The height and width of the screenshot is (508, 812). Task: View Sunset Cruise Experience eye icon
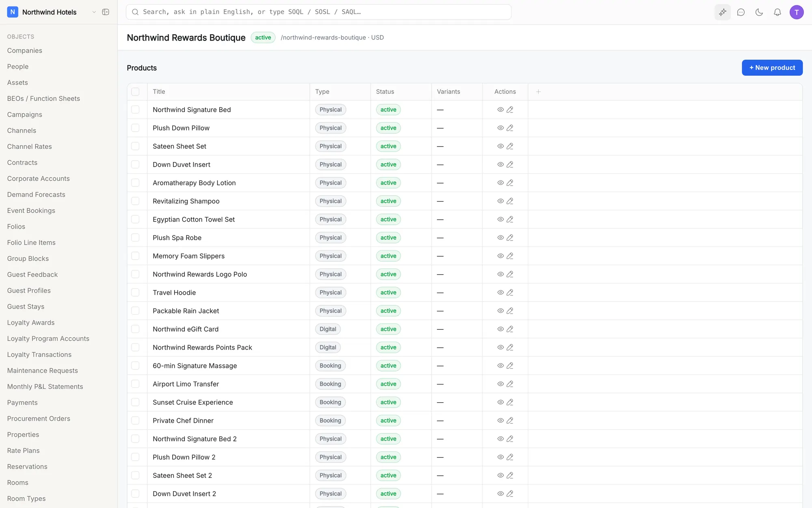pyautogui.click(x=501, y=402)
